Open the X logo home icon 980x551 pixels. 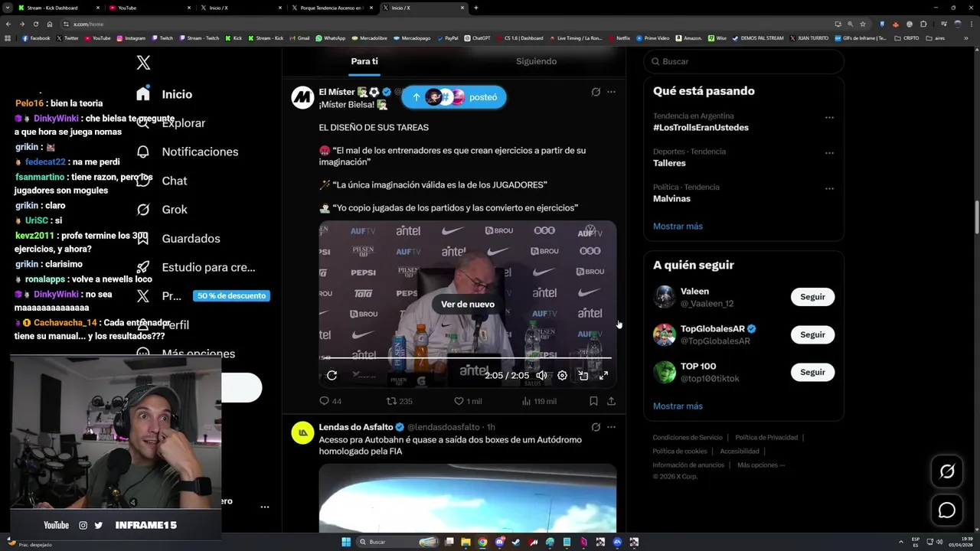coord(143,63)
